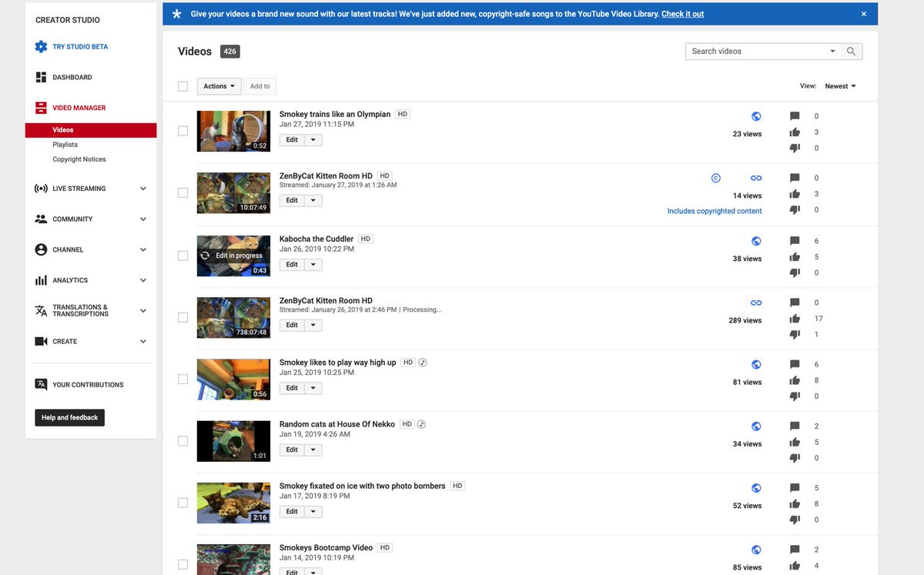Check the box for Smokey fixated on ice
This screenshot has height=575, width=924.
pos(182,503)
